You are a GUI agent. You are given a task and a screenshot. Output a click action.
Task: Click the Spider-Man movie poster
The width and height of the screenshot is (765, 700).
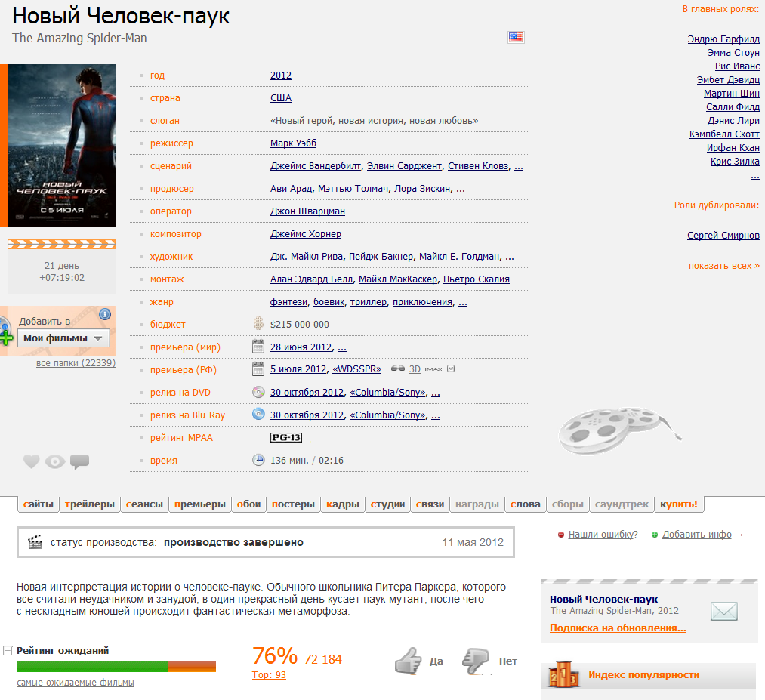[62, 146]
